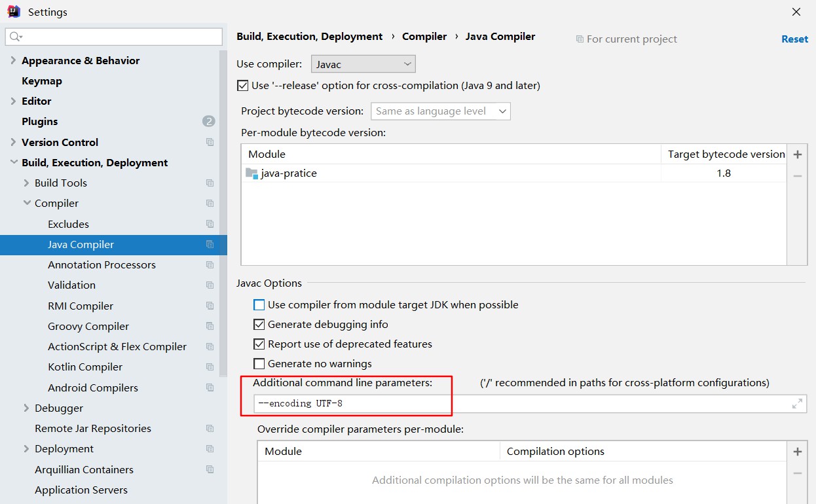Viewport: 816px width, 504px height.
Task: Open the Kotlin Compiler settings page
Action: (85, 367)
